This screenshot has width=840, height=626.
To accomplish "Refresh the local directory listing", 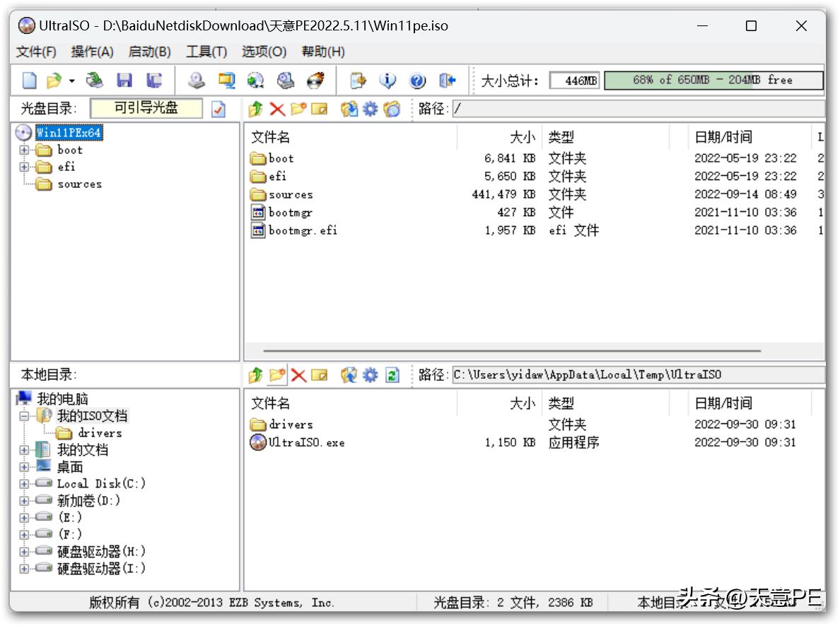I will tap(393, 374).
